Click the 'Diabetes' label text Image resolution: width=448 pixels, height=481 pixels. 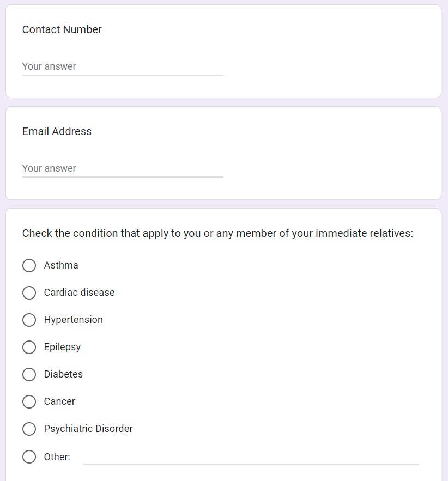click(63, 374)
